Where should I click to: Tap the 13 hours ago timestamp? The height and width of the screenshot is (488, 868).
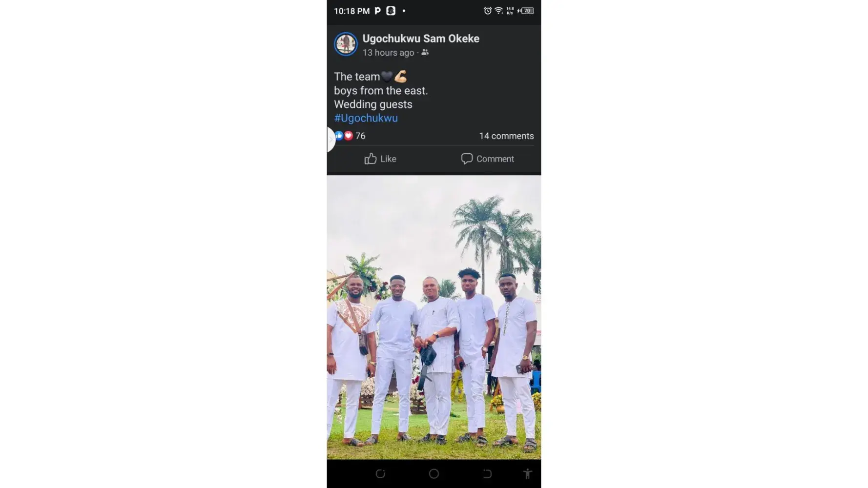click(388, 53)
